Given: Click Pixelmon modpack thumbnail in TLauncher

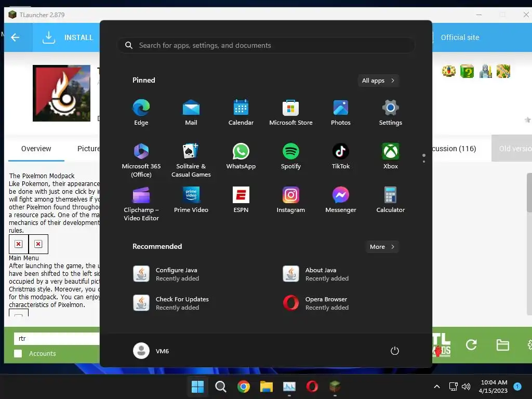Looking at the screenshot, I should pyautogui.click(x=61, y=93).
